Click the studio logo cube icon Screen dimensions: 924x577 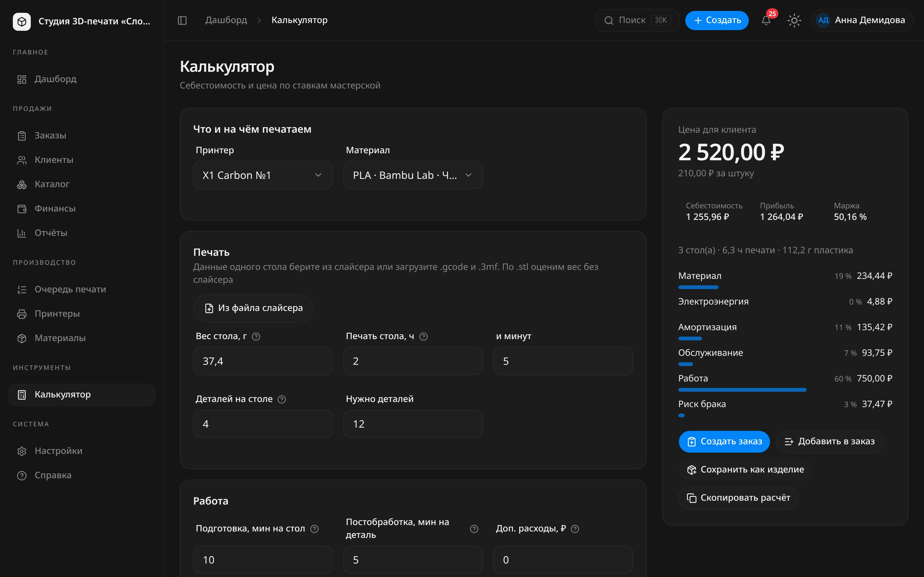pyautogui.click(x=22, y=21)
